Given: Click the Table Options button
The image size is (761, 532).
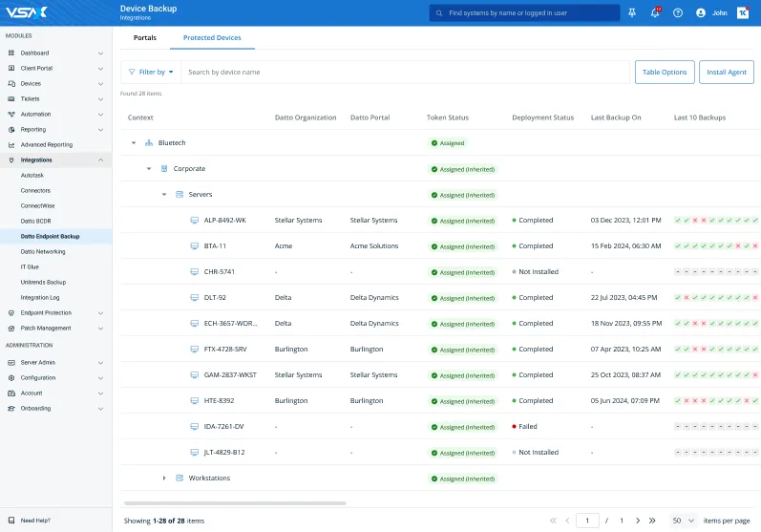Looking at the screenshot, I should (664, 72).
